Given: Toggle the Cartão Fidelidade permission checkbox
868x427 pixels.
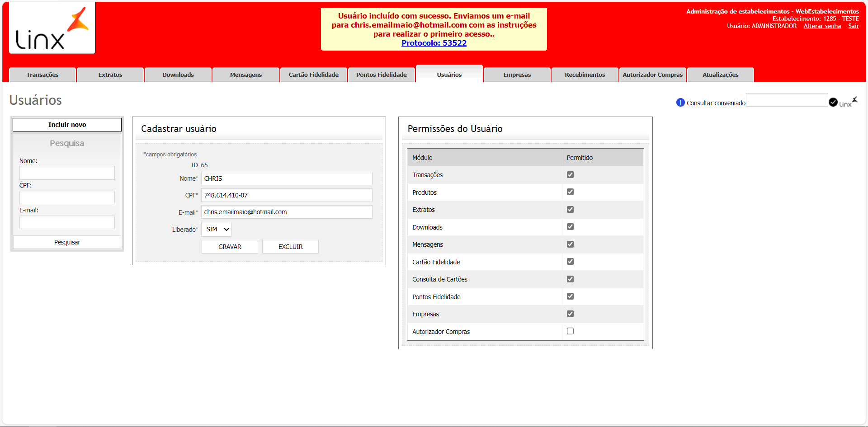Looking at the screenshot, I should coord(570,262).
